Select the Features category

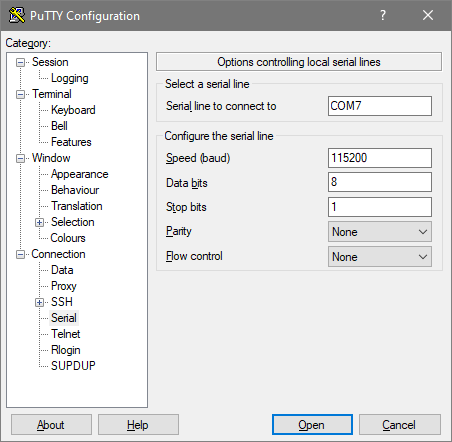point(71,142)
